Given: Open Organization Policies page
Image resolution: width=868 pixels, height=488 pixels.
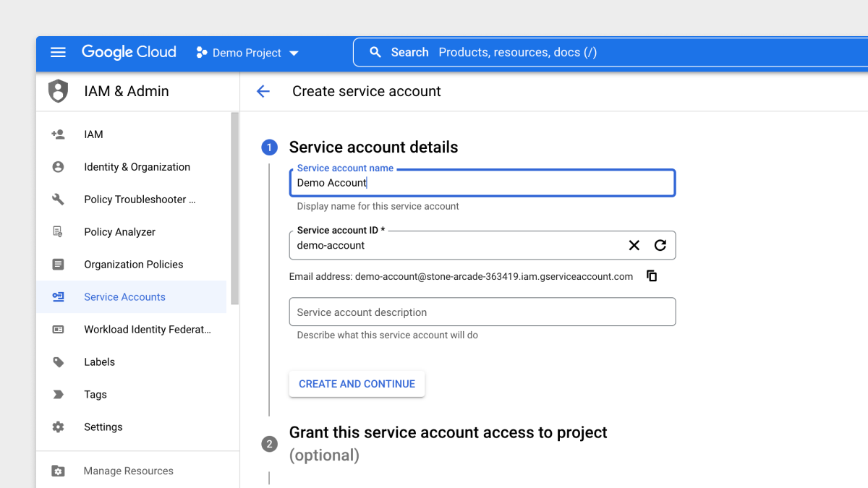Looking at the screenshot, I should point(132,265).
